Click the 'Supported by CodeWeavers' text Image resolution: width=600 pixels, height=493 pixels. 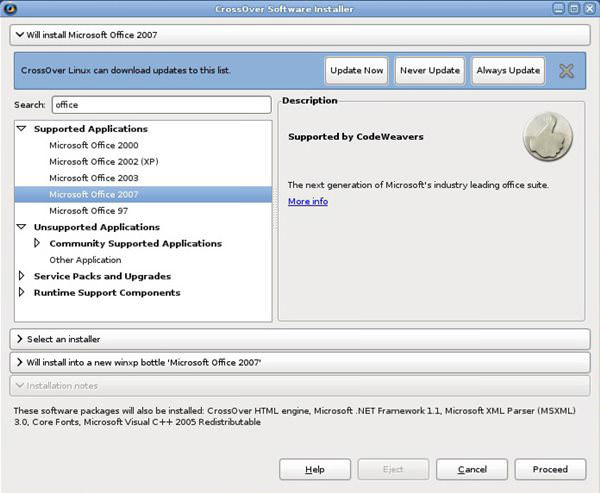[356, 137]
